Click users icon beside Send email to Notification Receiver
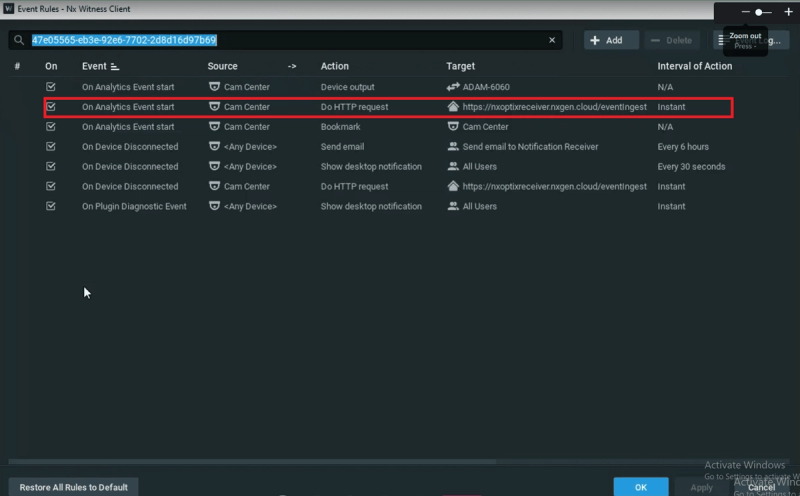 pos(453,146)
